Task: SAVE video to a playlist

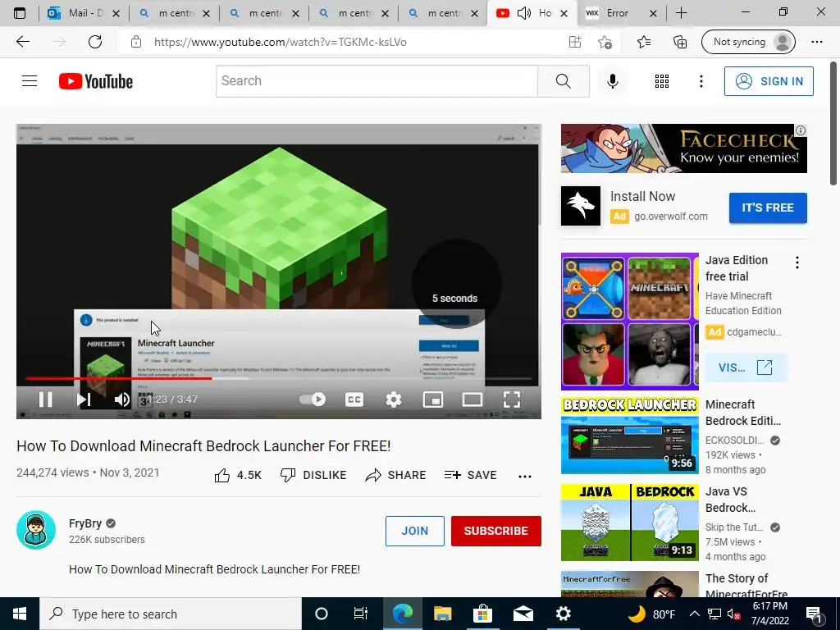Action: [470, 475]
